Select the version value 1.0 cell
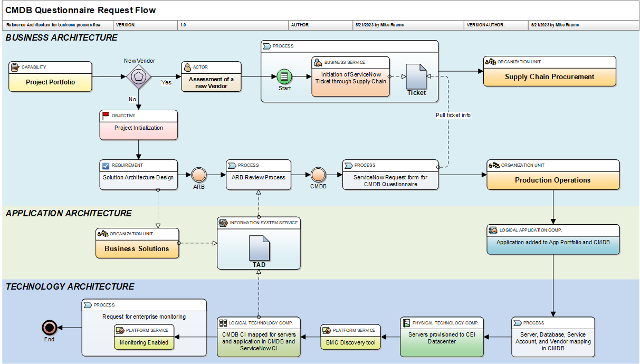Viewport: 640px width, 364px height. pos(234,25)
